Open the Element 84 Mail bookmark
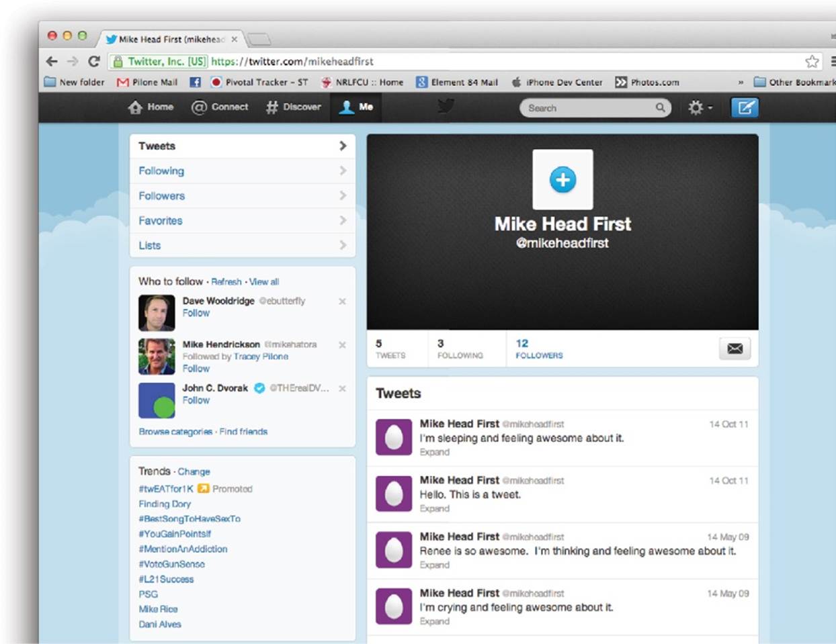Image resolution: width=836 pixels, height=644 pixels. (457, 82)
